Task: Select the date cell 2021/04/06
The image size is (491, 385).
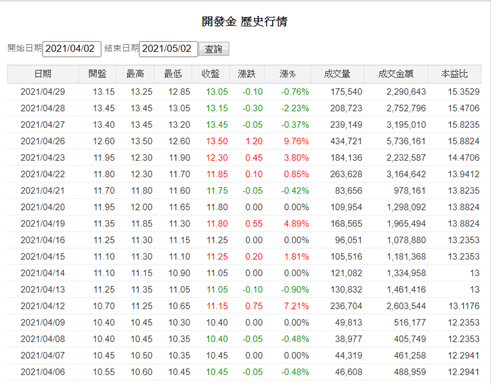Action: point(43,372)
